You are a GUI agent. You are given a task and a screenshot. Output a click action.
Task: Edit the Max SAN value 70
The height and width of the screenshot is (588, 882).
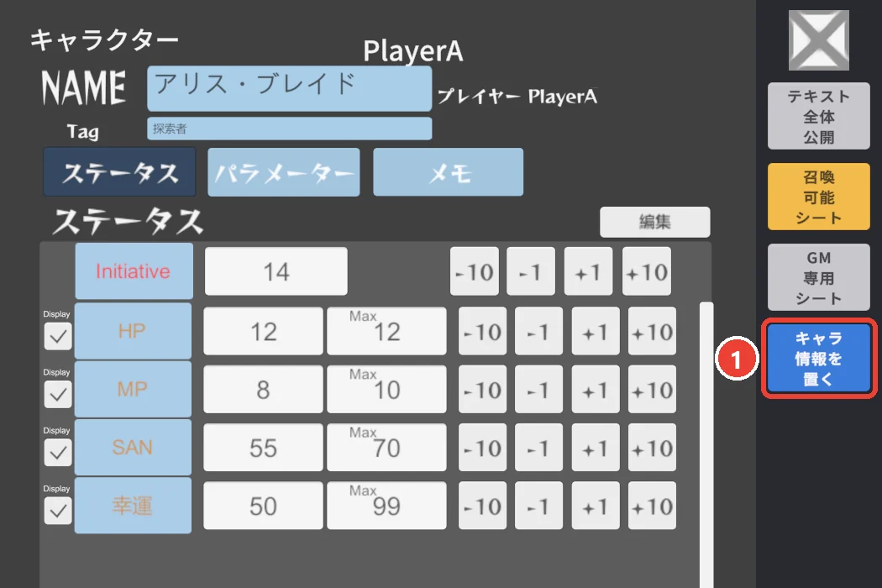pos(386,448)
